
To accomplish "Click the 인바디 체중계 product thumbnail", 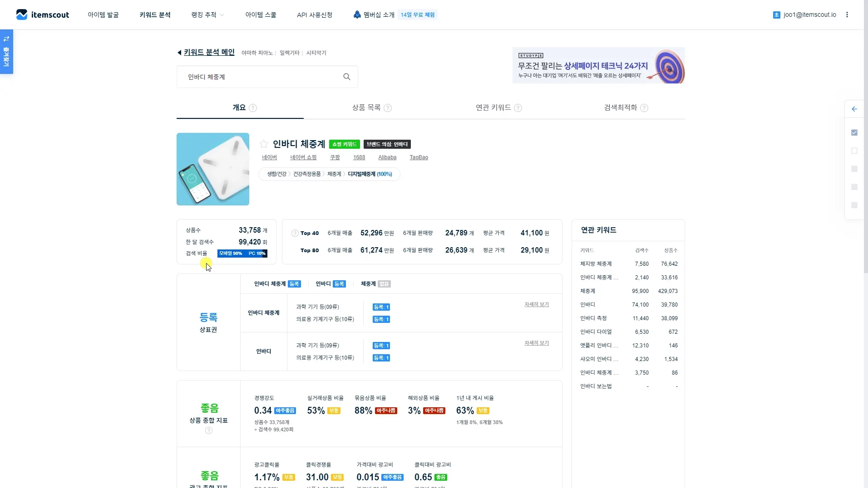I will [213, 169].
